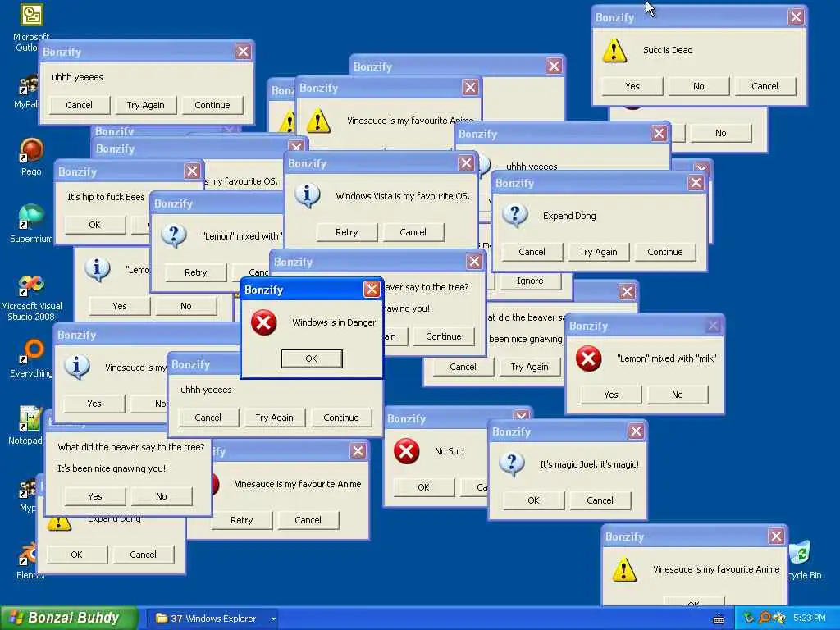
Task: Click OK in warning Expand Dong dialog
Action: [76, 555]
